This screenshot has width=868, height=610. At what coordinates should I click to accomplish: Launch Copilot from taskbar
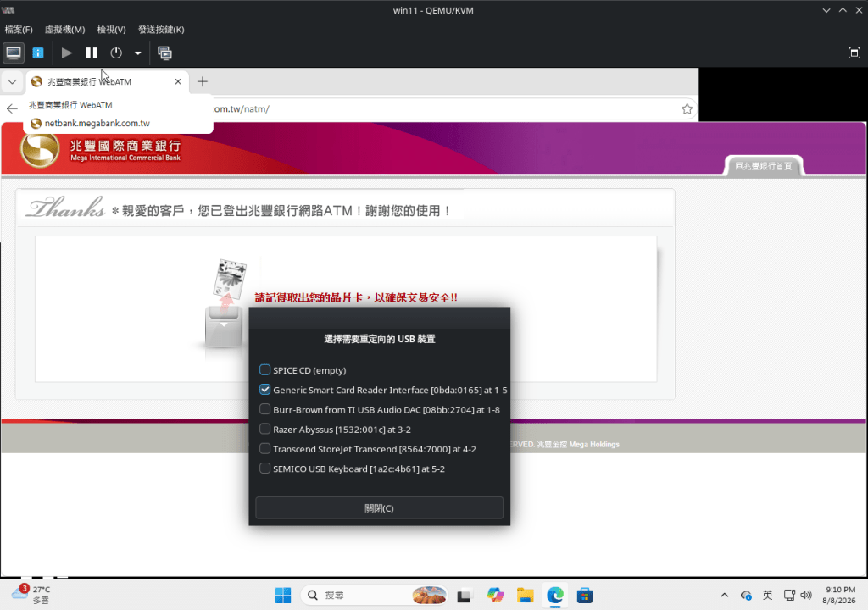495,596
